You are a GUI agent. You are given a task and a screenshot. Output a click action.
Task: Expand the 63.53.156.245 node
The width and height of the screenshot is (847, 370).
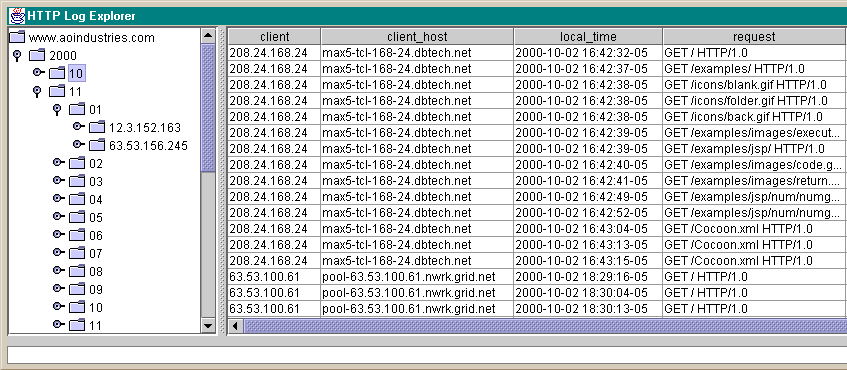pyautogui.click(x=78, y=144)
